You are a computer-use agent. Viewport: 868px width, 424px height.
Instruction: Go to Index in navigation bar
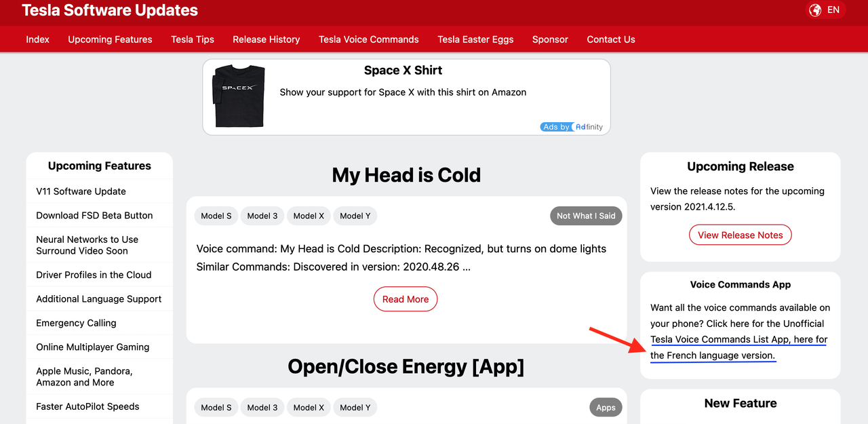point(37,39)
